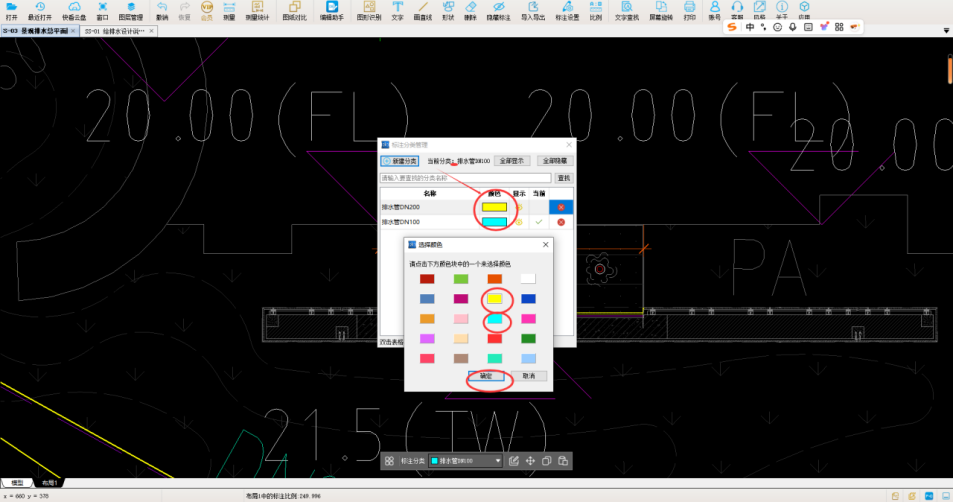Toggle display icon for 排水管DN100 row
953x502 pixels.
coord(519,221)
